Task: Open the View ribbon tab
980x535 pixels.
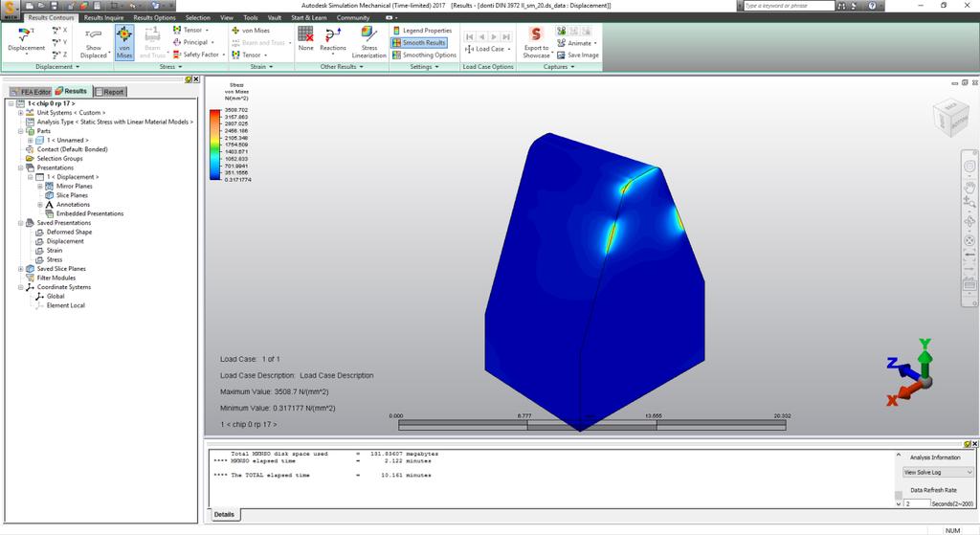Action: [227, 17]
